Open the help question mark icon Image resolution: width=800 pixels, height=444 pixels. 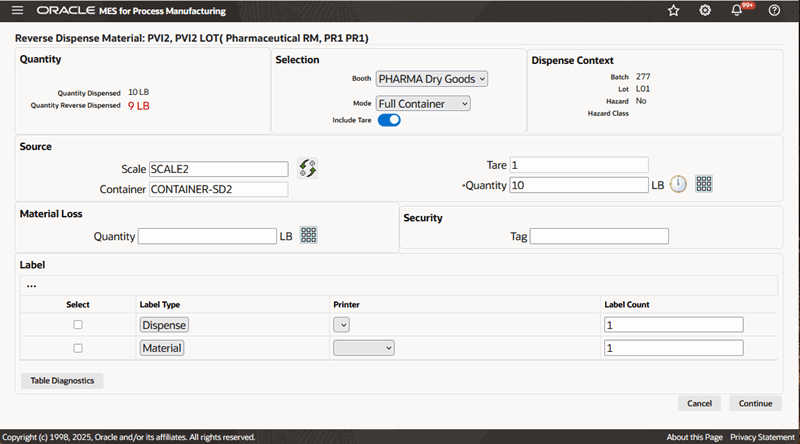click(774, 11)
